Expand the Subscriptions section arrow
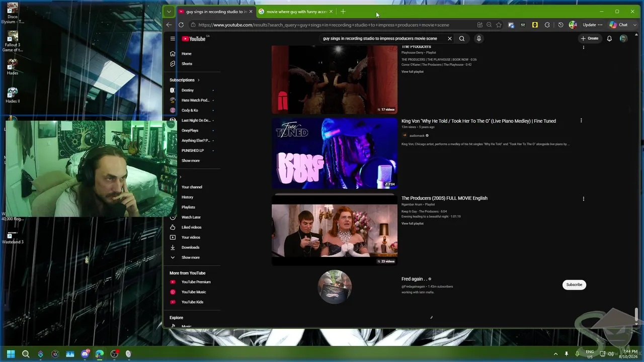 coord(198,80)
